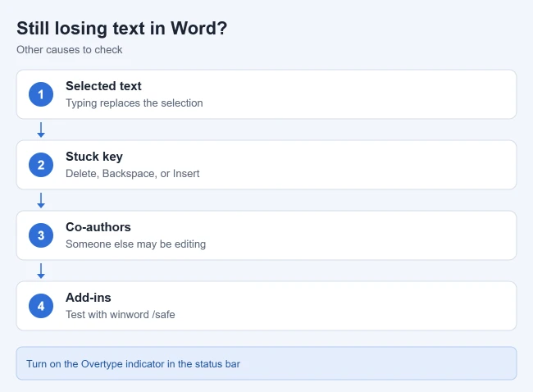Click the Overtype indicator tip text
The width and height of the screenshot is (533, 392).
133,364
